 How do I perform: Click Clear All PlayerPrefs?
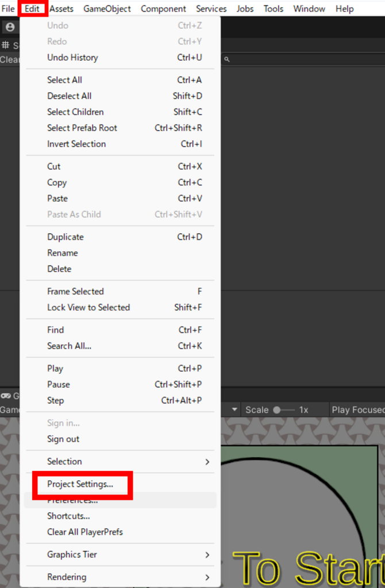point(85,532)
